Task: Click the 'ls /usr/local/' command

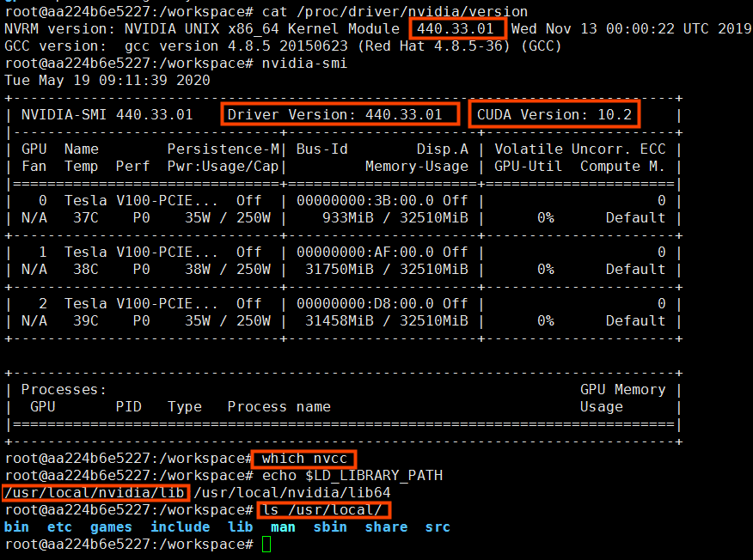Action: [x=322, y=509]
